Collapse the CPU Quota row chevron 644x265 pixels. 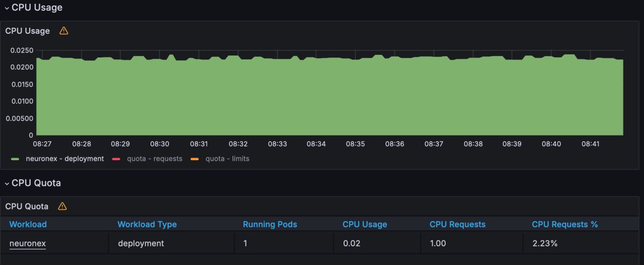pos(7,183)
